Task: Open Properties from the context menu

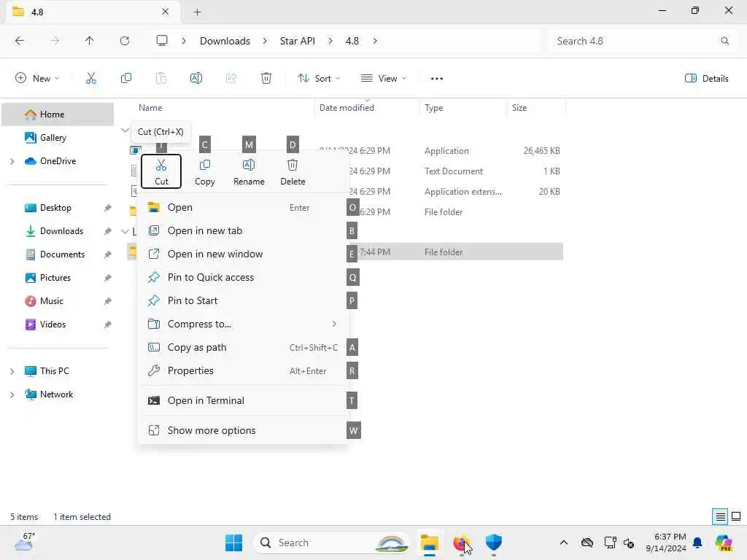Action: point(243,370)
